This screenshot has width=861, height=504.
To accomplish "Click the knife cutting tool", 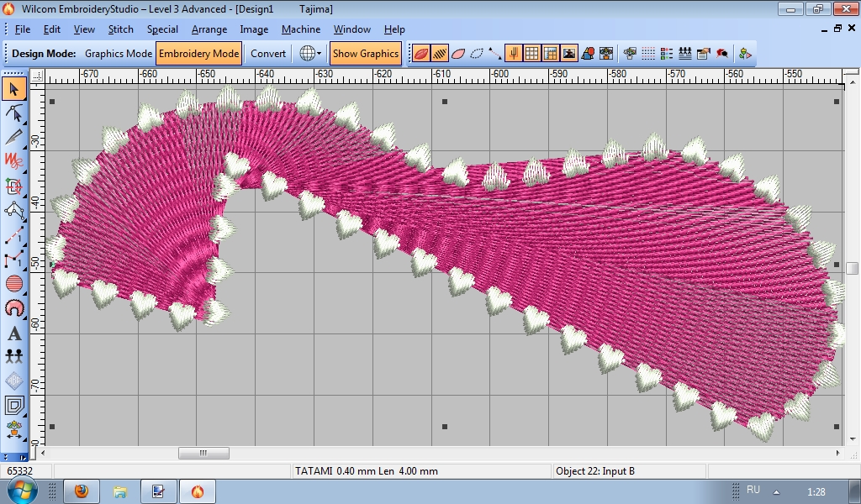I will [x=13, y=137].
